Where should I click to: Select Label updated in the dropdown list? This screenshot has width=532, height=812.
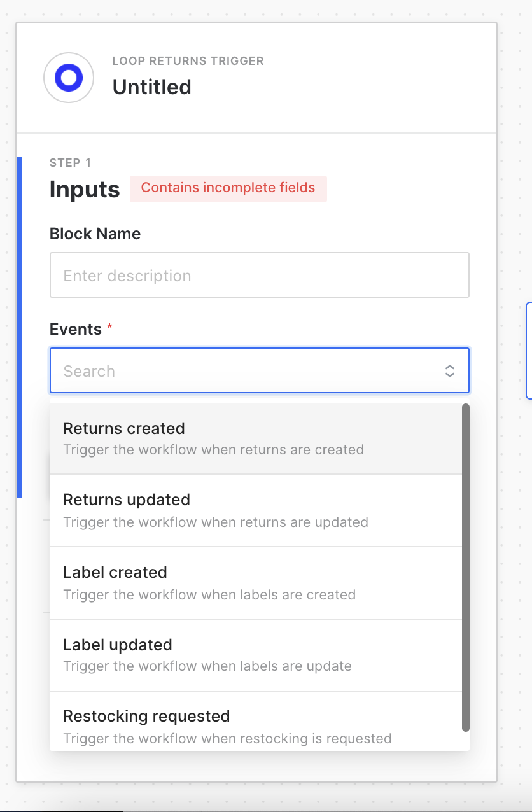(x=256, y=655)
